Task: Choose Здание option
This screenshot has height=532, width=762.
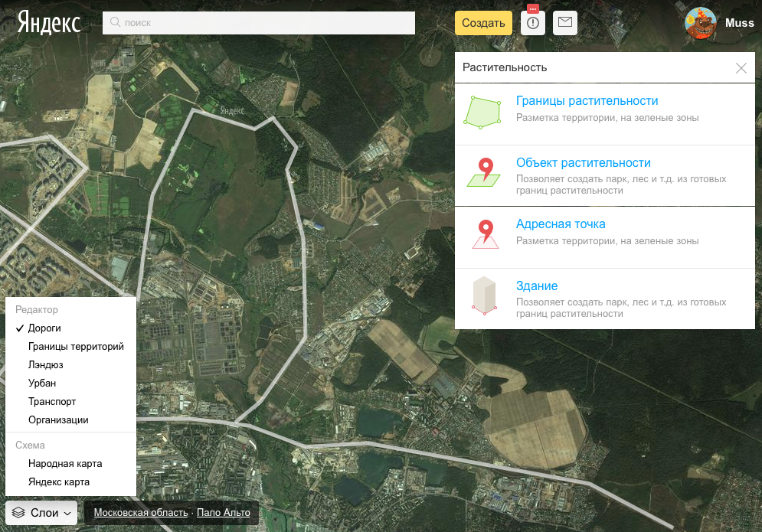Action: (x=537, y=286)
